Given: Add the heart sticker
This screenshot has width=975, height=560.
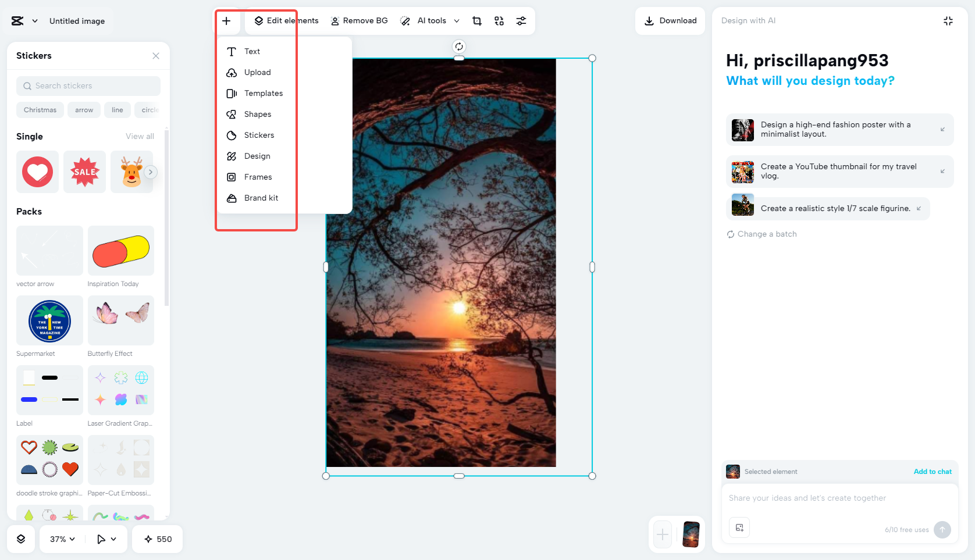Looking at the screenshot, I should [37, 172].
